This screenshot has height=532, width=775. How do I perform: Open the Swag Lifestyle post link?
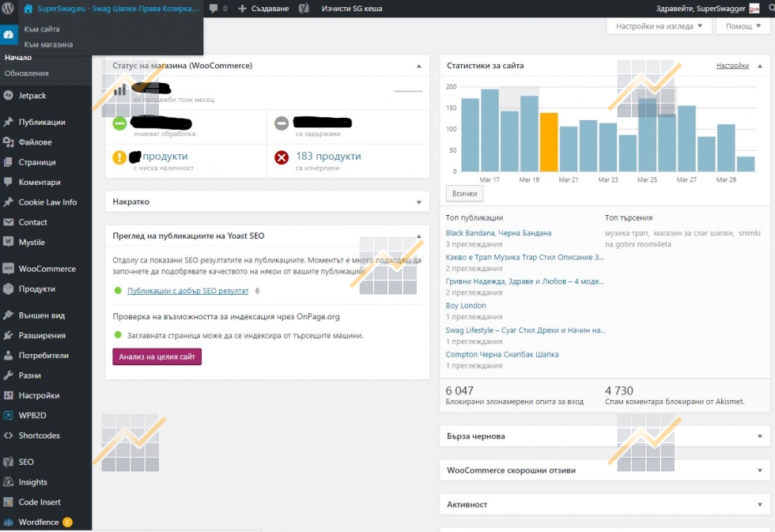click(x=525, y=330)
